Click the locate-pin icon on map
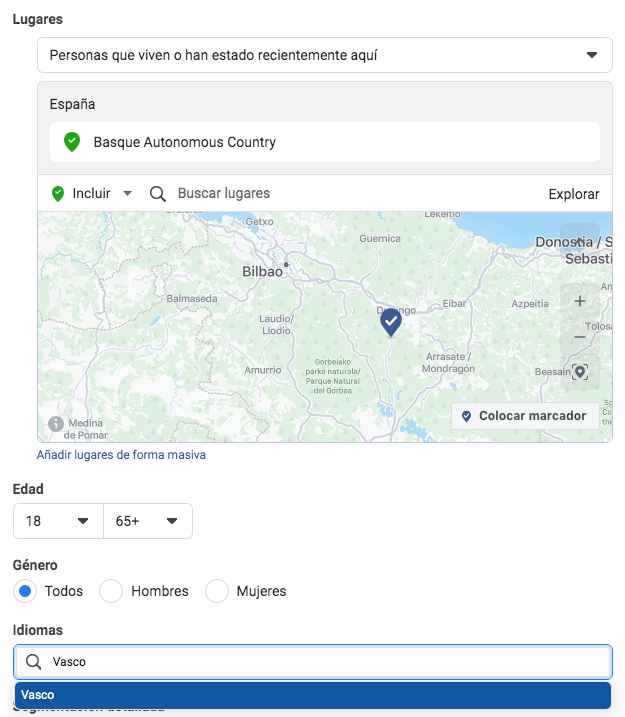The image size is (625, 717). (580, 372)
